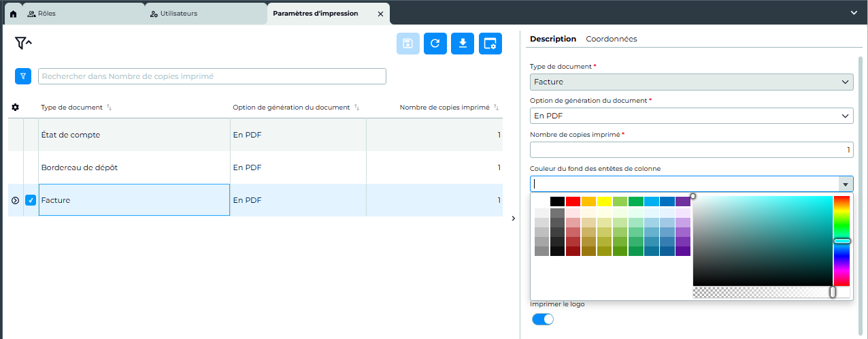Sort by Type de document column
This screenshot has width=868, height=339.
110,108
